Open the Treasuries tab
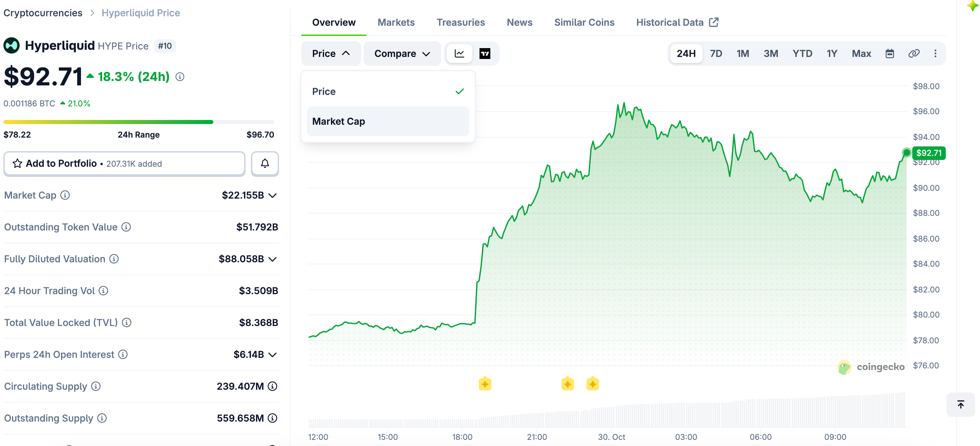 click(x=460, y=22)
